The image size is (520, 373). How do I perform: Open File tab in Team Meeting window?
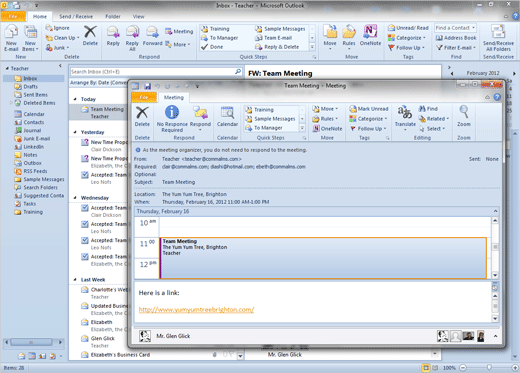pyautogui.click(x=144, y=97)
